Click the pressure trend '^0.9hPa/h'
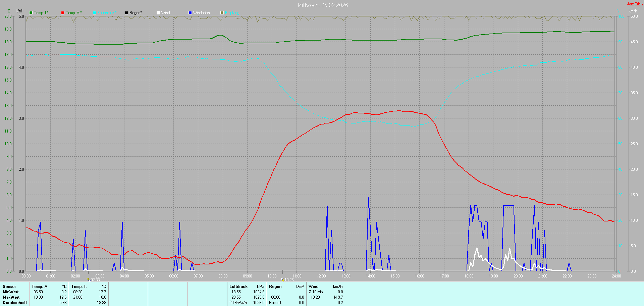This screenshot has height=306, width=644. [238, 303]
